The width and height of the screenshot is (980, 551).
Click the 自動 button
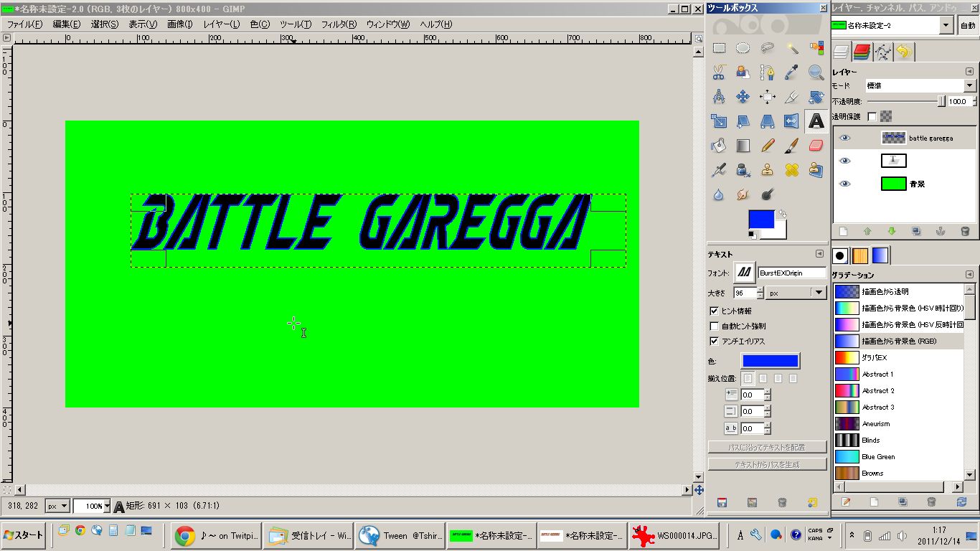(x=968, y=26)
